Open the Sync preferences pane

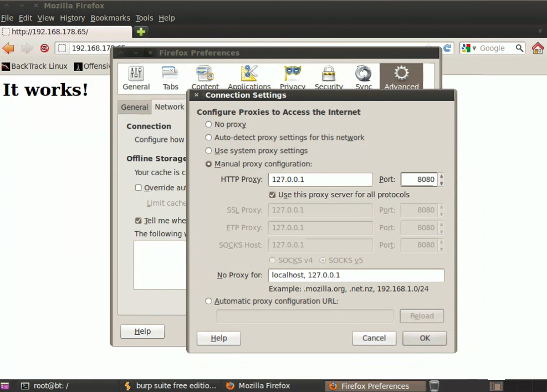click(x=364, y=78)
